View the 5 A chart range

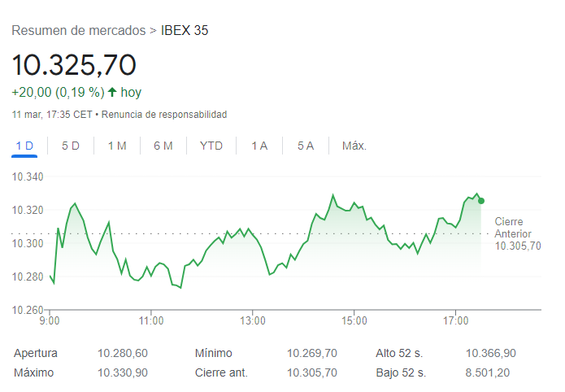(306, 146)
